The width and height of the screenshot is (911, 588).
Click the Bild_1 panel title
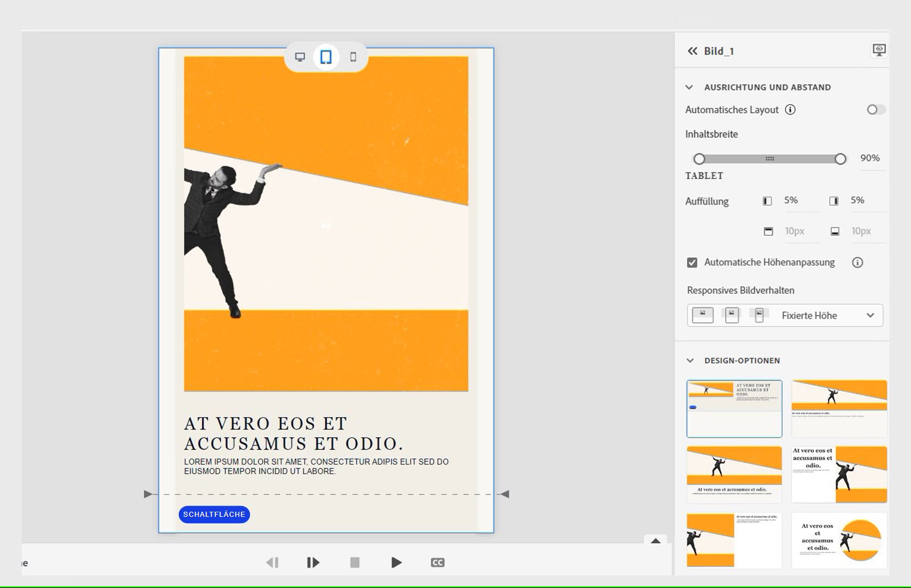click(719, 51)
